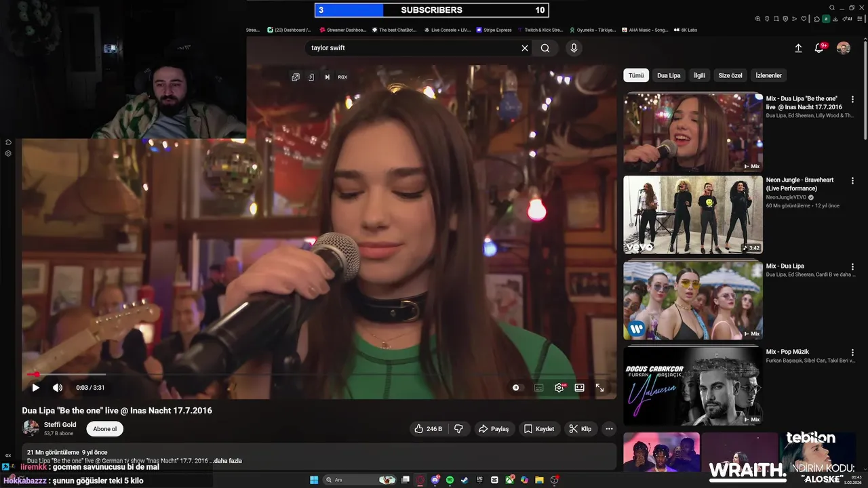This screenshot has width=868, height=488.
Task: Select the 'İzlenenler' filter chip
Action: click(x=769, y=75)
